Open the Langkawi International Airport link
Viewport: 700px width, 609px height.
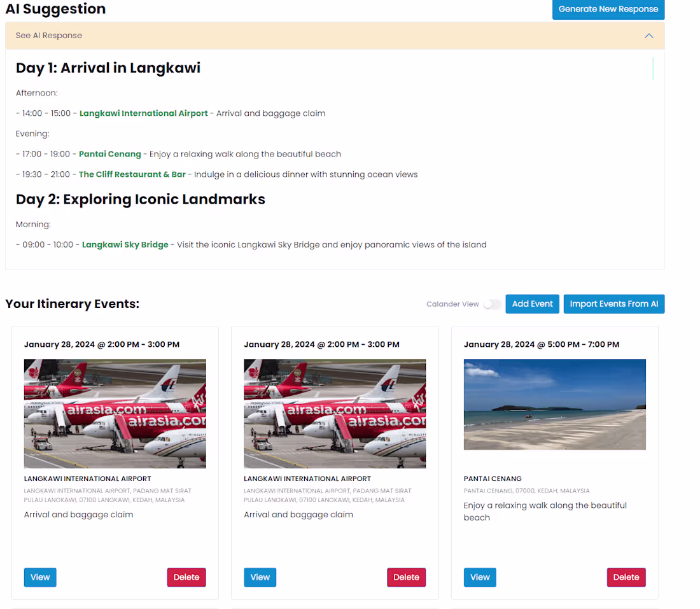coord(143,113)
